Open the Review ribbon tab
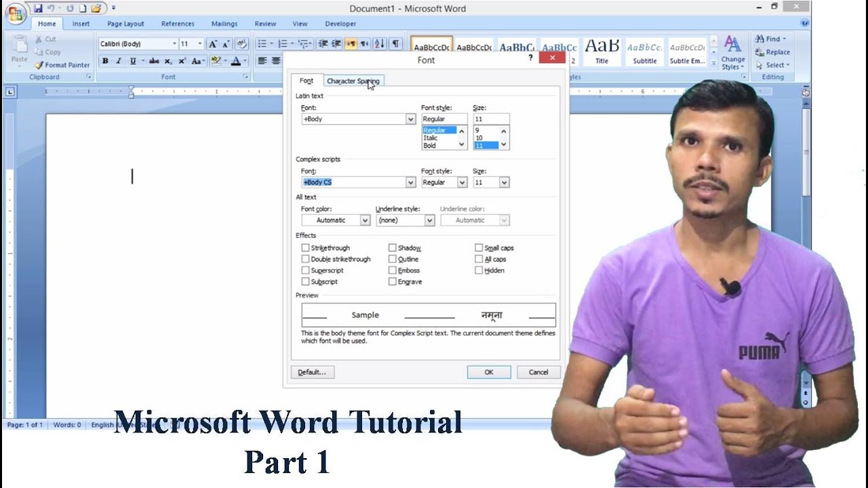The width and height of the screenshot is (868, 488). (265, 24)
